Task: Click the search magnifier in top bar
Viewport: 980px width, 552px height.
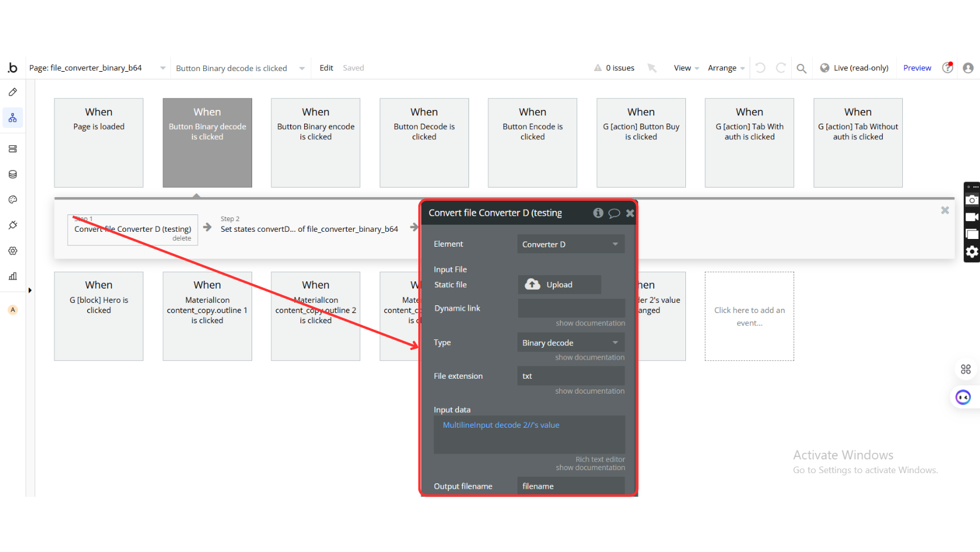Action: pos(801,68)
